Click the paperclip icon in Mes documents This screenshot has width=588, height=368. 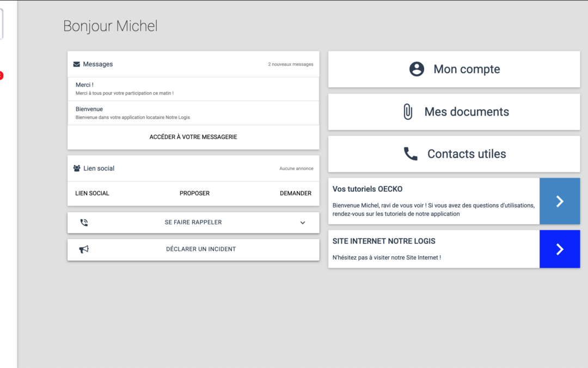click(408, 112)
